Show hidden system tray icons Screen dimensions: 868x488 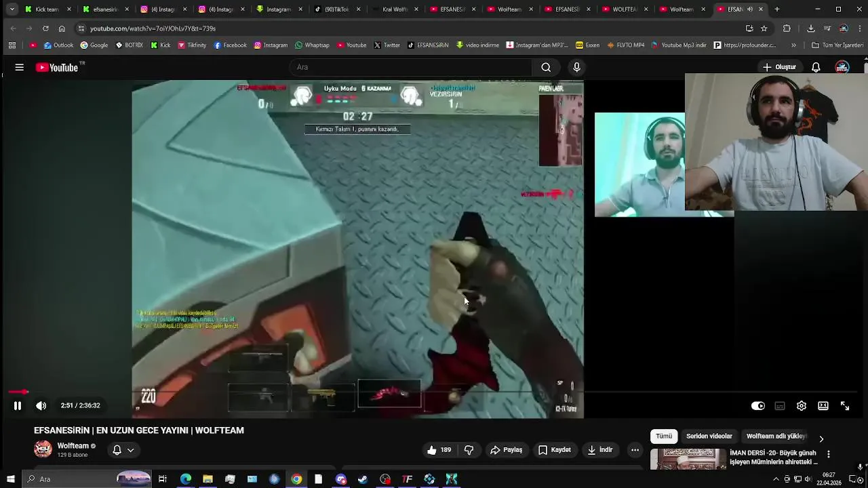coord(776,479)
